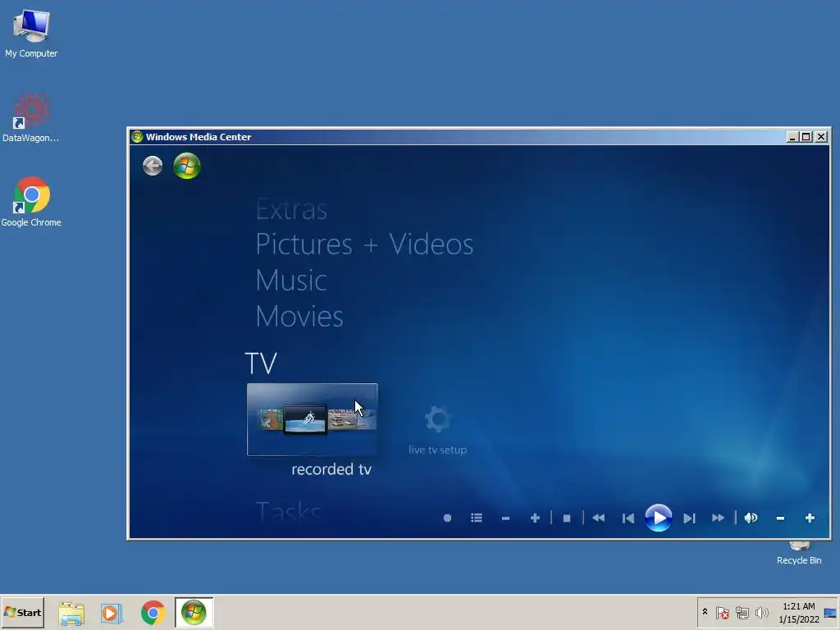
Task: Click the Record button in transport bar
Action: [447, 518]
